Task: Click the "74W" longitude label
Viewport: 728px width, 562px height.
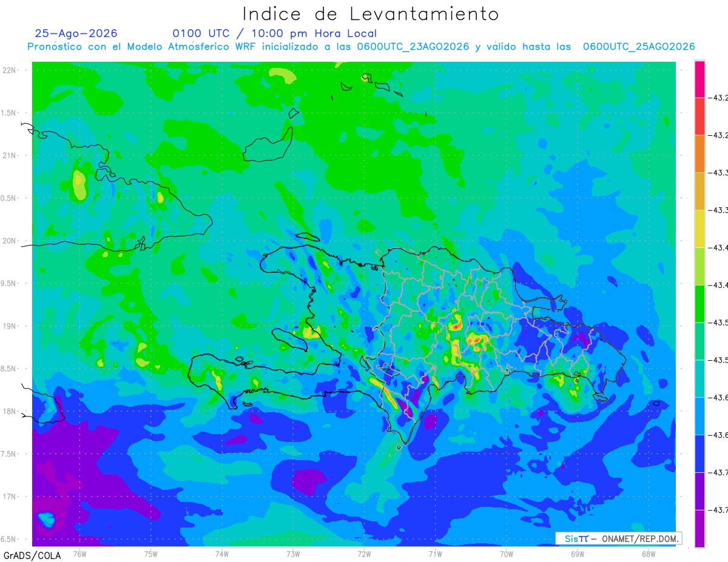Action: (222, 554)
